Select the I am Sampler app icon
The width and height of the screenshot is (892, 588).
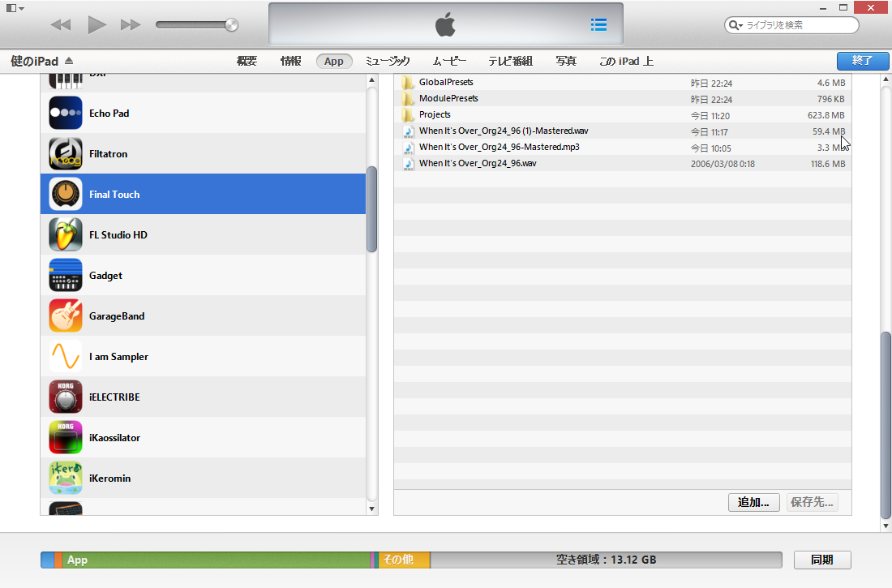click(66, 356)
